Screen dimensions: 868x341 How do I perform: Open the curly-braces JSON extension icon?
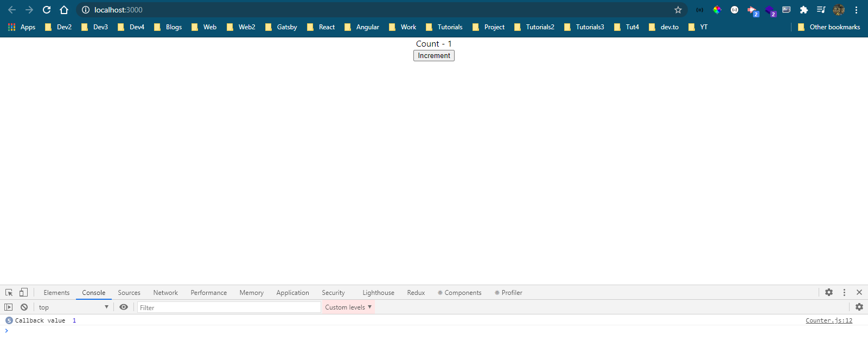pyautogui.click(x=700, y=10)
